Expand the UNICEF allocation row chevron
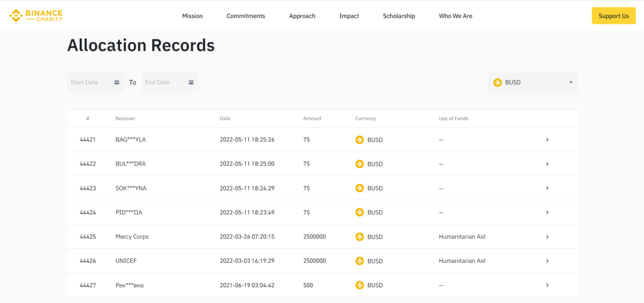 547,261
